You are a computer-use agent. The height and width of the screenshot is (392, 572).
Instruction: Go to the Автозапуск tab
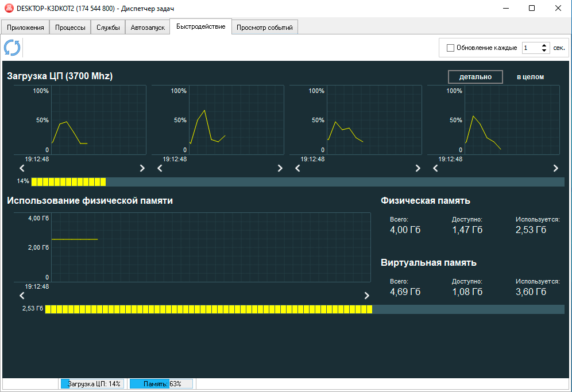coord(148,27)
